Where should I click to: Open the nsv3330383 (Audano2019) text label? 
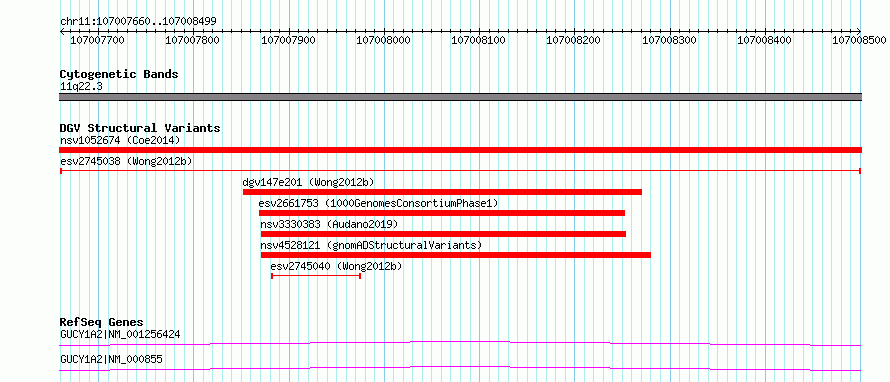[329, 224]
